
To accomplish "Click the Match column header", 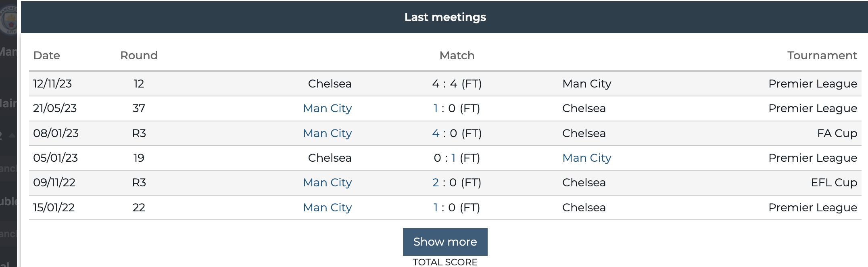I will click(457, 55).
